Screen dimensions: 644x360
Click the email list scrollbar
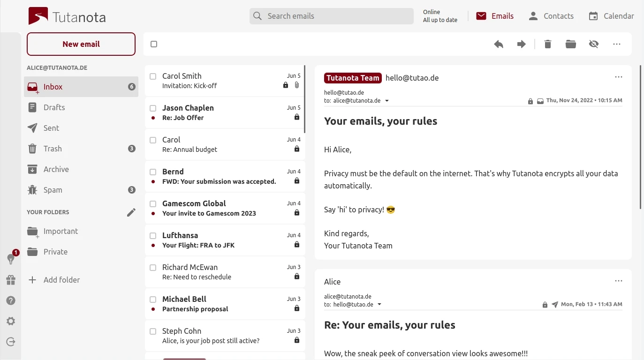click(305, 99)
